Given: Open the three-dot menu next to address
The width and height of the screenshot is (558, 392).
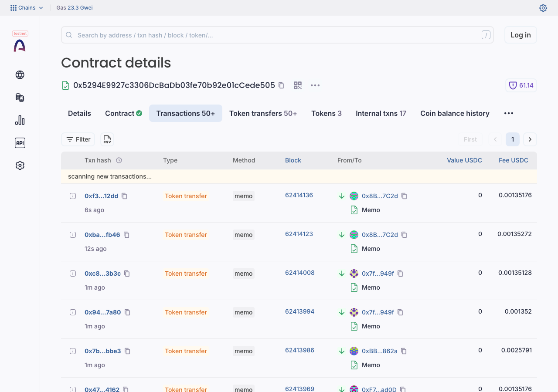Looking at the screenshot, I should point(315,85).
